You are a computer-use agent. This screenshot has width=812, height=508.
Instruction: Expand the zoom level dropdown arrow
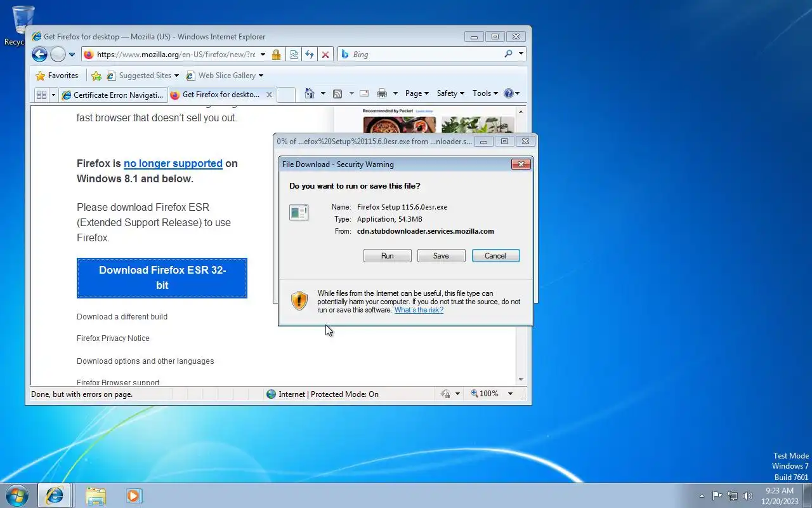tap(510, 394)
